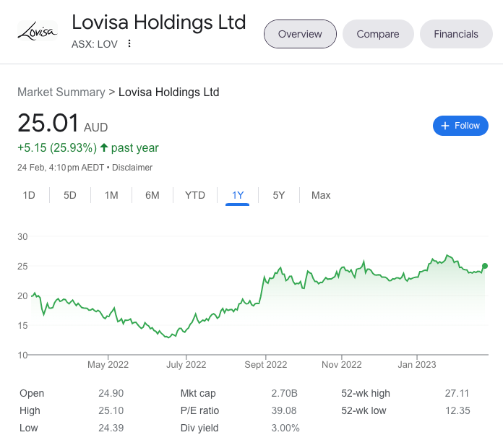
Task: Click the Lovisa logo thumbnail
Action: pos(36,30)
